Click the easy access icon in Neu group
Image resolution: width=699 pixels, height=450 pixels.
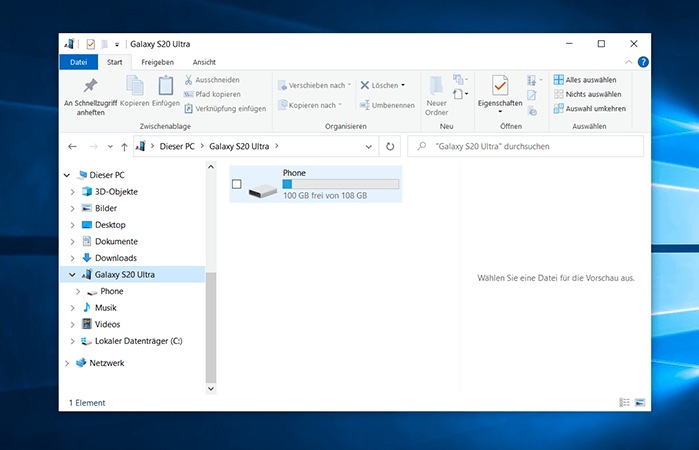460,94
